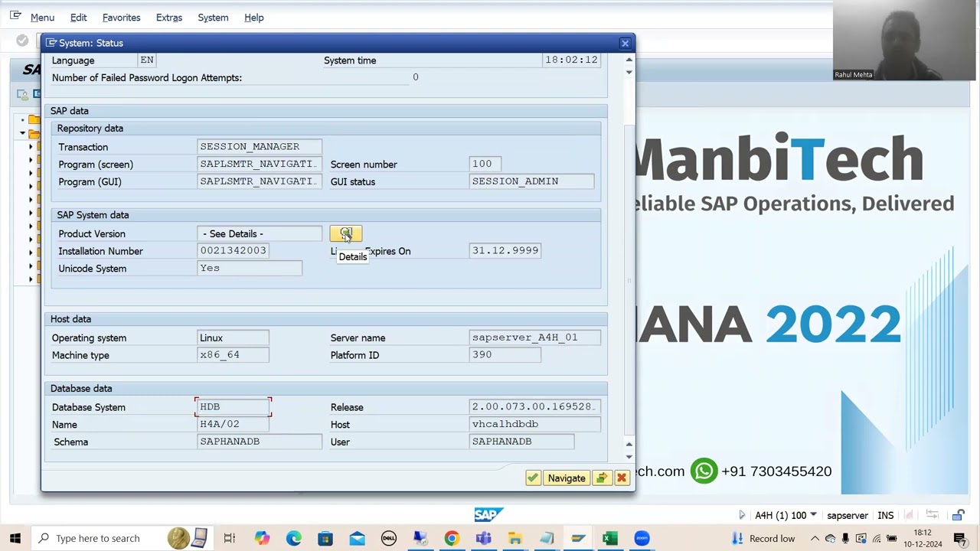Click the Program (GUI) field
Image resolution: width=980 pixels, height=551 pixels.
pyautogui.click(x=260, y=181)
